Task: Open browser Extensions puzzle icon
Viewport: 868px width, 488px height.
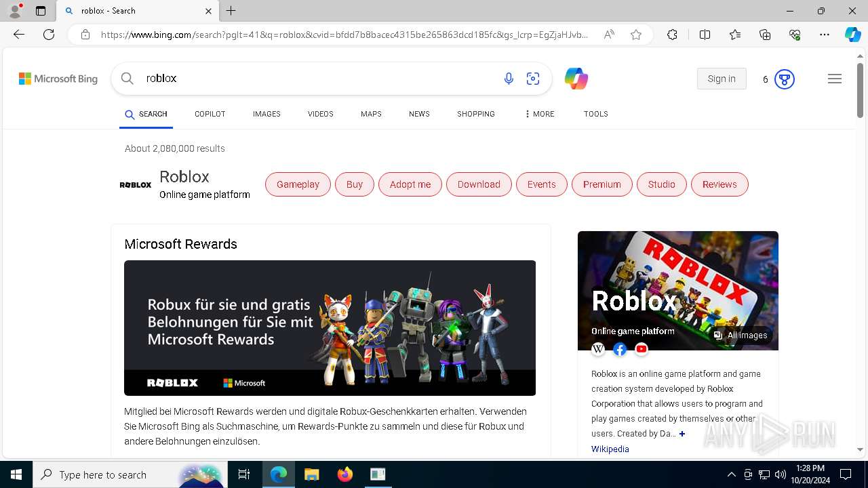Action: (x=672, y=35)
